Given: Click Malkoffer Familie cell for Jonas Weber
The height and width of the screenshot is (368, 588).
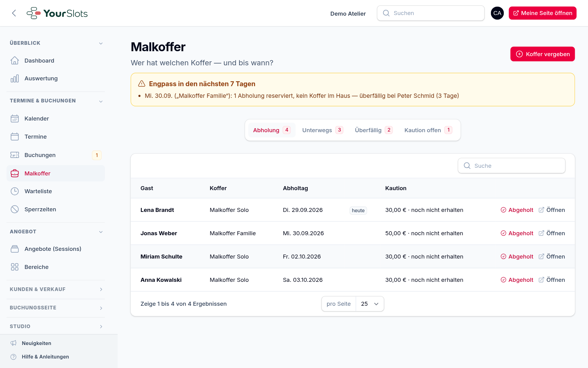Looking at the screenshot, I should 233,233.
